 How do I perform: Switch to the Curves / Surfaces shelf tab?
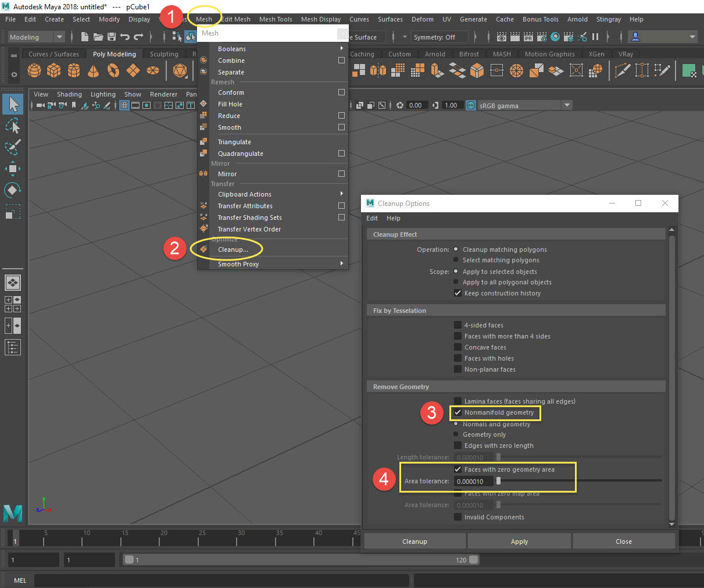[x=53, y=54]
